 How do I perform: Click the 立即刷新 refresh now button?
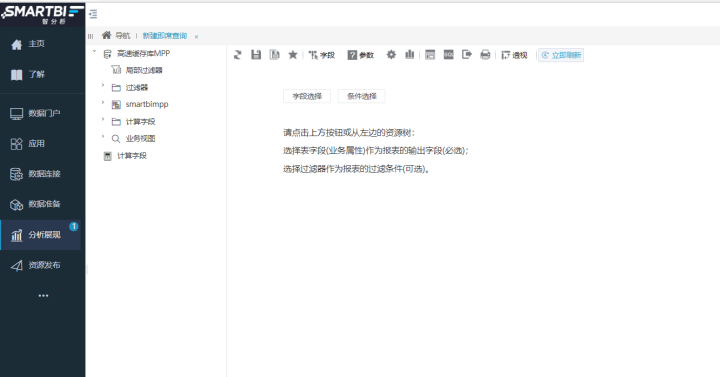(561, 55)
